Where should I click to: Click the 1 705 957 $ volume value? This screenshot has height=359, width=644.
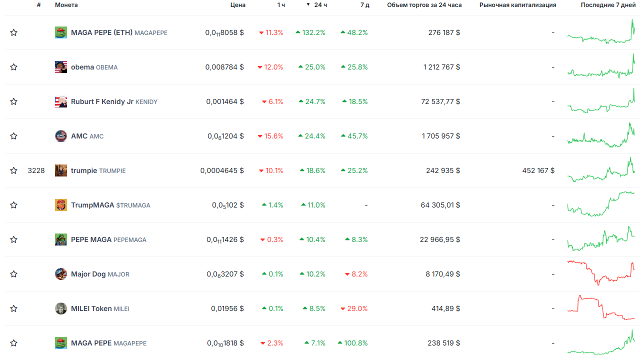(x=441, y=136)
